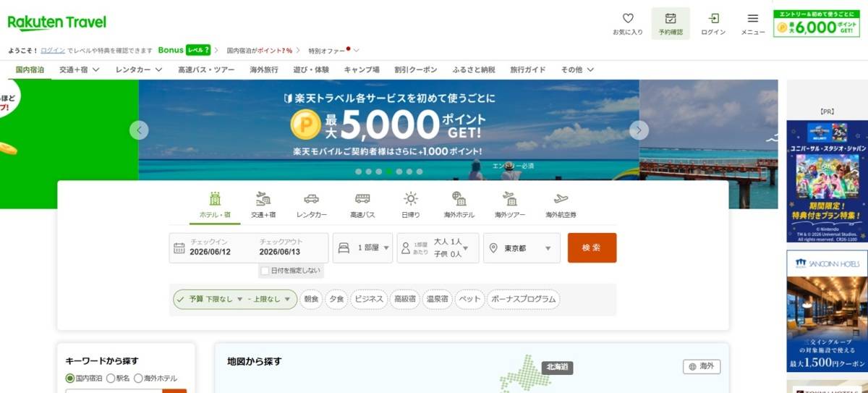Open favorites heart icon
Viewport: 868px width, 393px height.
pyautogui.click(x=627, y=19)
